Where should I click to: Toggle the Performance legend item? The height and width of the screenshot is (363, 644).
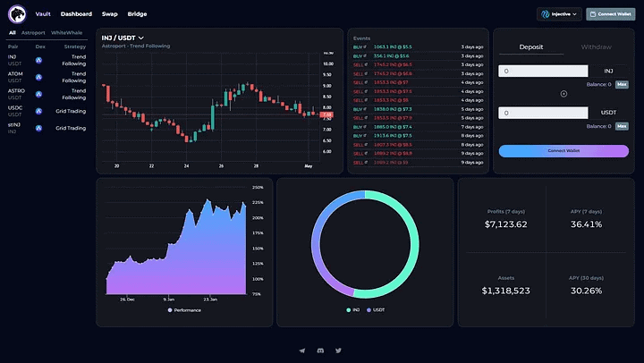184,310
